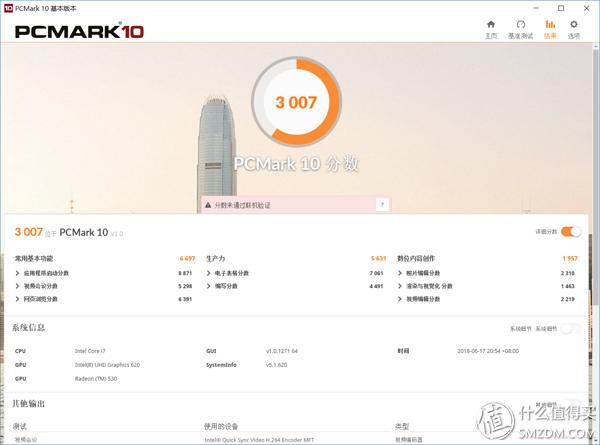Click the 7 061 spreadsheet score
This screenshot has height=445, width=600.
377,273
